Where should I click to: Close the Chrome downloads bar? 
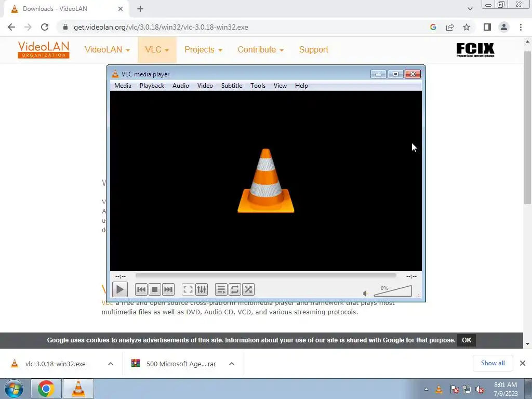coord(523,363)
